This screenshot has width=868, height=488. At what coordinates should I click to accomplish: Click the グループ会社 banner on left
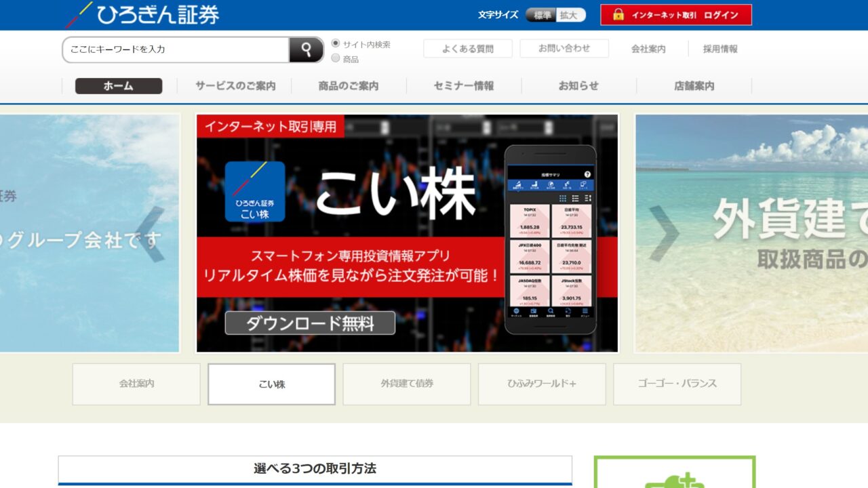(x=90, y=233)
